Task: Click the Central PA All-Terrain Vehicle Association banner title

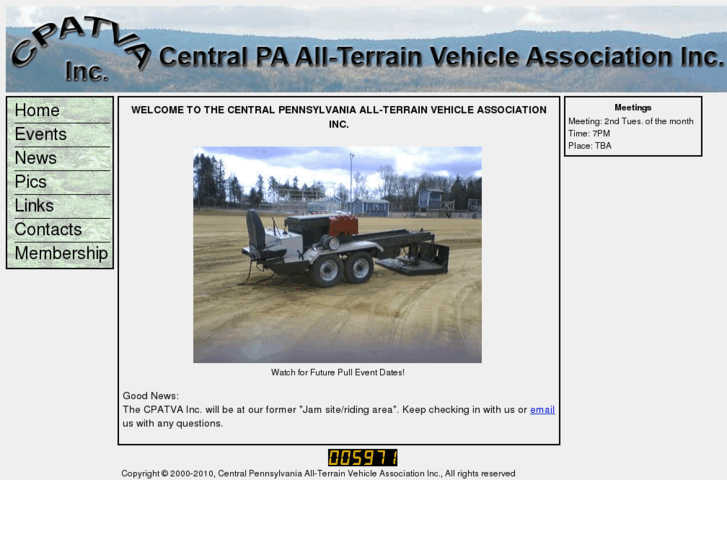Action: point(441,57)
